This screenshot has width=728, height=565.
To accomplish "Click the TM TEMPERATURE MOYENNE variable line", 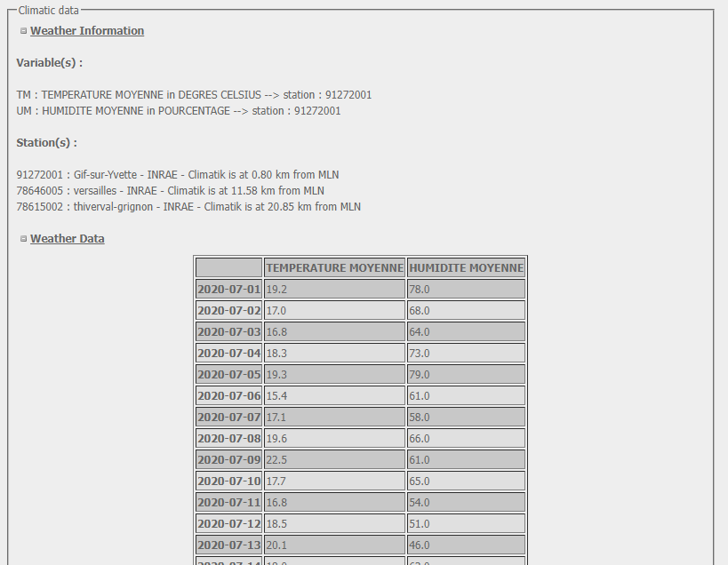I will 194,95.
